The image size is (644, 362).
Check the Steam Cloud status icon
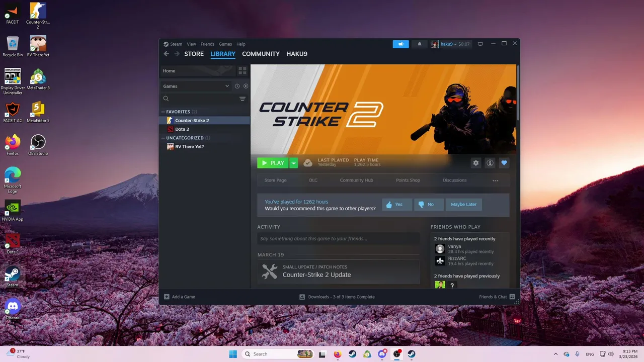pyautogui.click(x=308, y=163)
